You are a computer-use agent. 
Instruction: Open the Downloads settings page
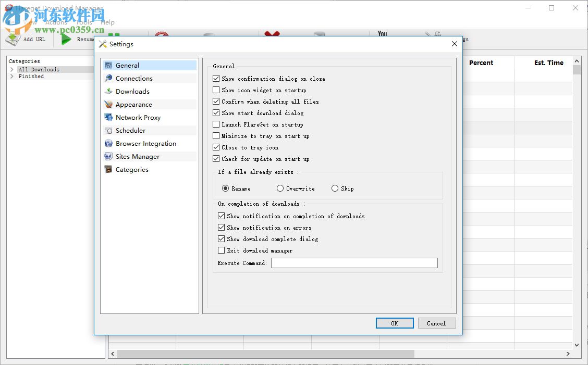point(150,92)
